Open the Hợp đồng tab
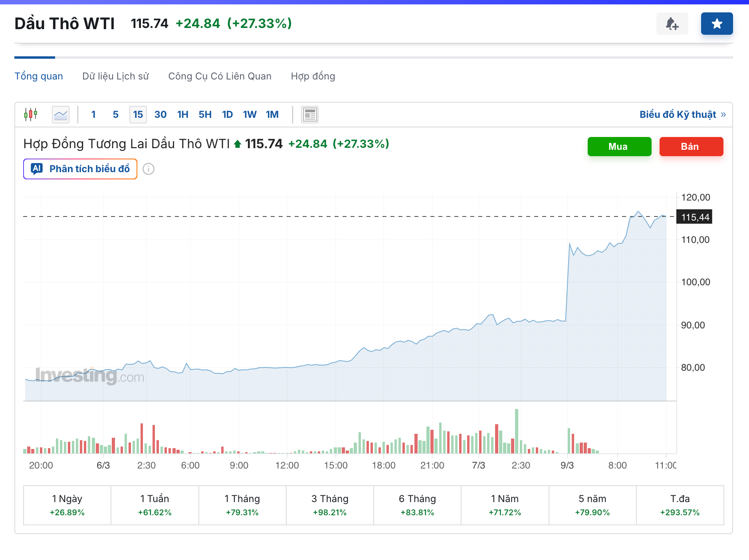This screenshot has height=560, width=749. pos(313,76)
